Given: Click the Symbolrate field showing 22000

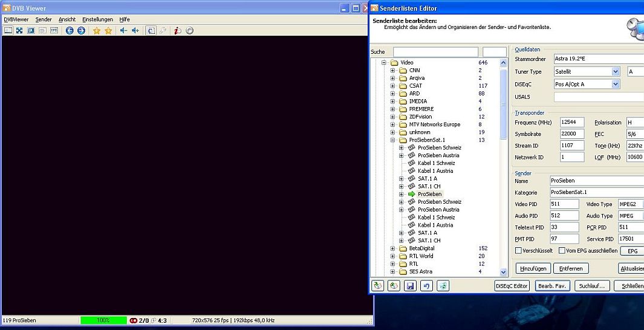Looking at the screenshot, I should [572, 134].
